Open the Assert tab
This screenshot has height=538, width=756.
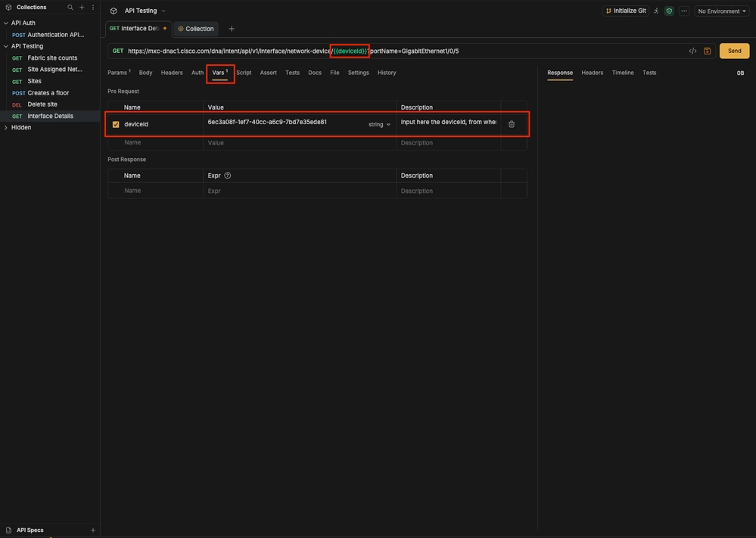[268, 73]
